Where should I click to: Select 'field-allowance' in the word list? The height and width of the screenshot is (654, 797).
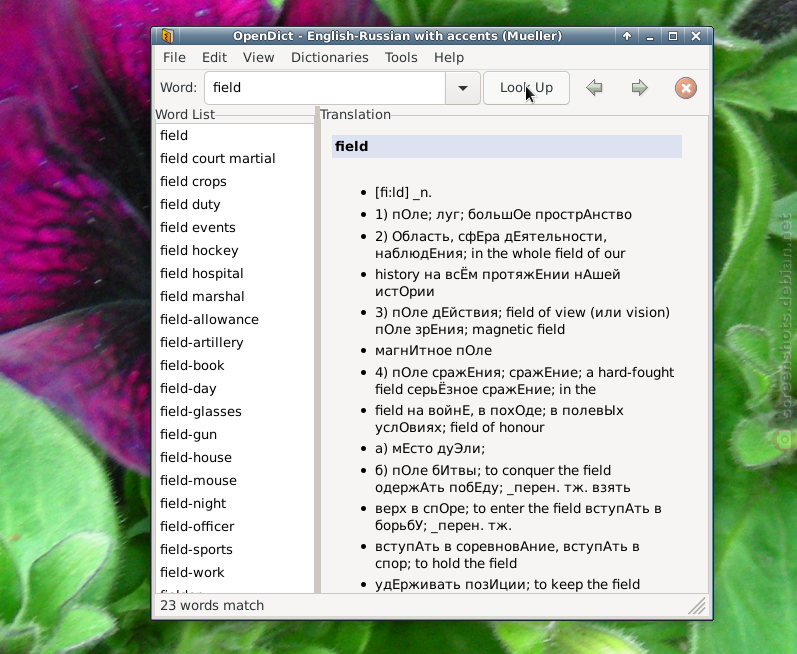pos(235,320)
